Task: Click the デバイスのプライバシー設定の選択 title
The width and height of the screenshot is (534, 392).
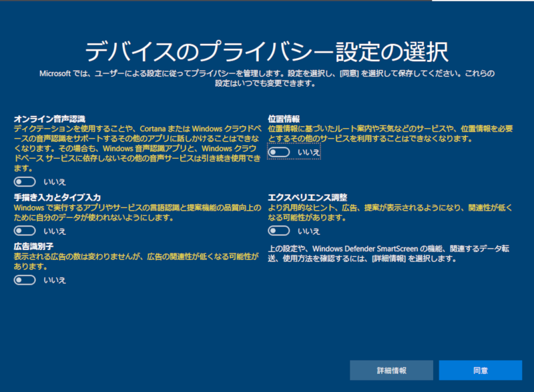Action: tap(266, 52)
